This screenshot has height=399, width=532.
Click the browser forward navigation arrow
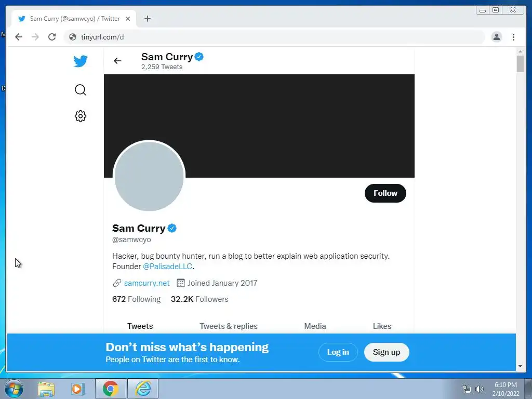point(35,37)
